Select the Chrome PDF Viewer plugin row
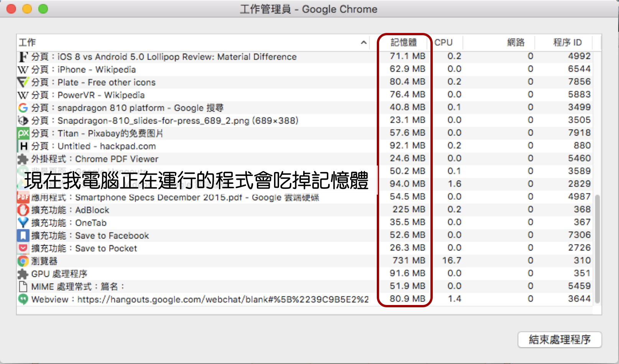 [304, 159]
